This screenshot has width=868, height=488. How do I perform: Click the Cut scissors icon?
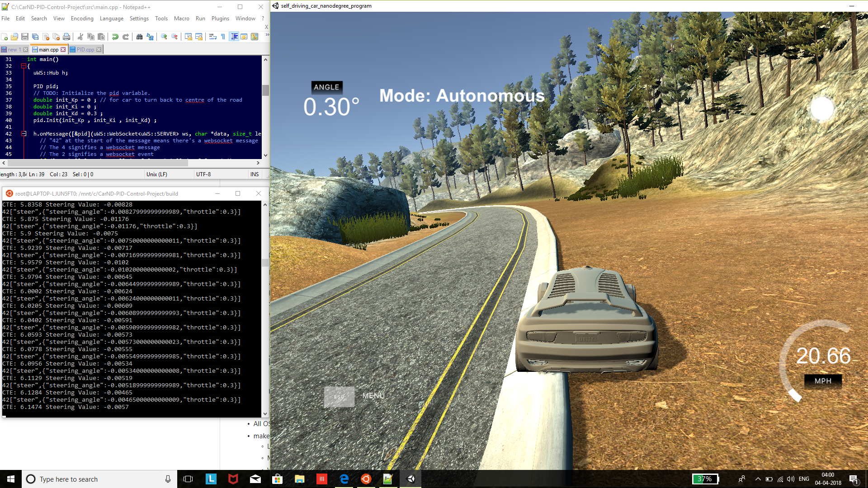80,37
